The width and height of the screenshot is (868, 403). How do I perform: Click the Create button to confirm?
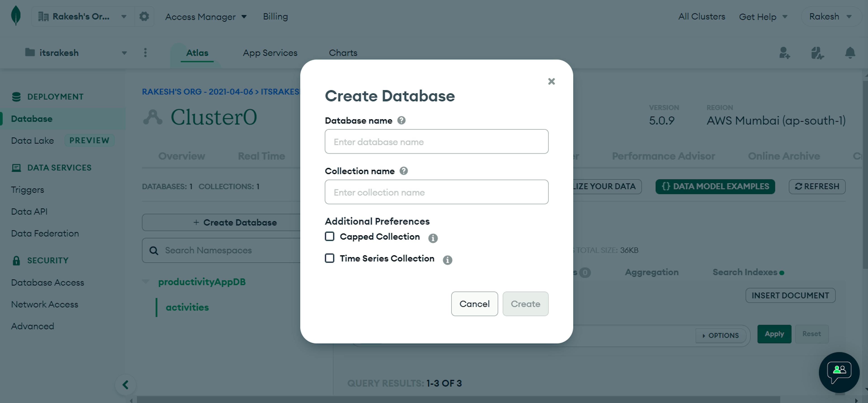click(525, 303)
